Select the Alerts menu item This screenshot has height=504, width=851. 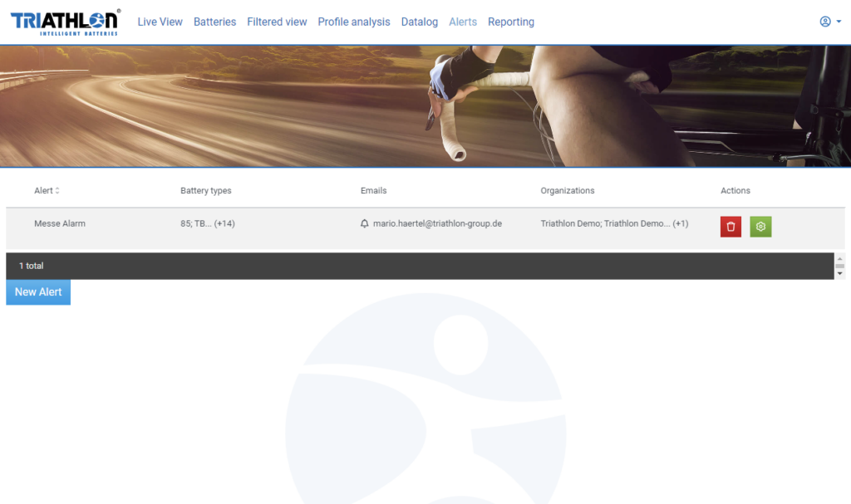(x=463, y=22)
